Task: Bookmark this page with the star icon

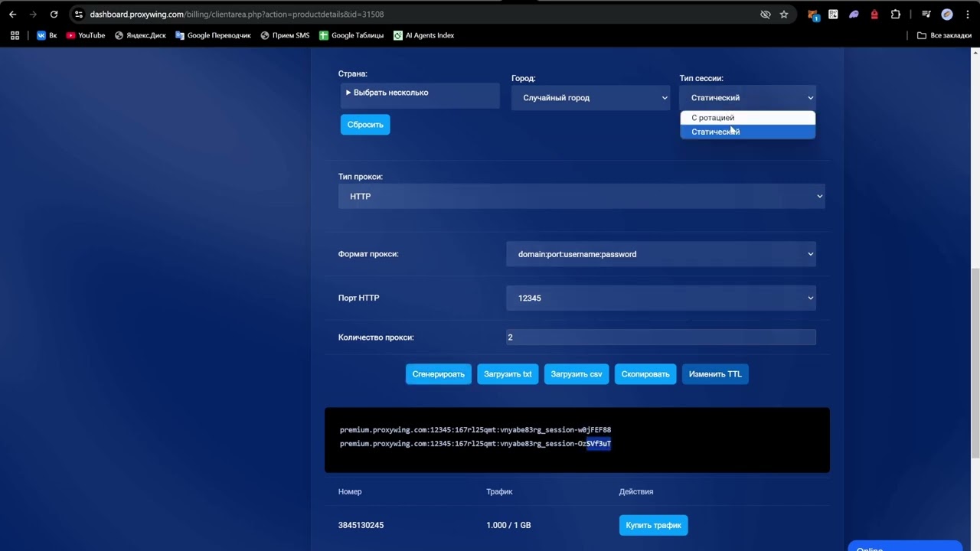Action: [x=784, y=15]
